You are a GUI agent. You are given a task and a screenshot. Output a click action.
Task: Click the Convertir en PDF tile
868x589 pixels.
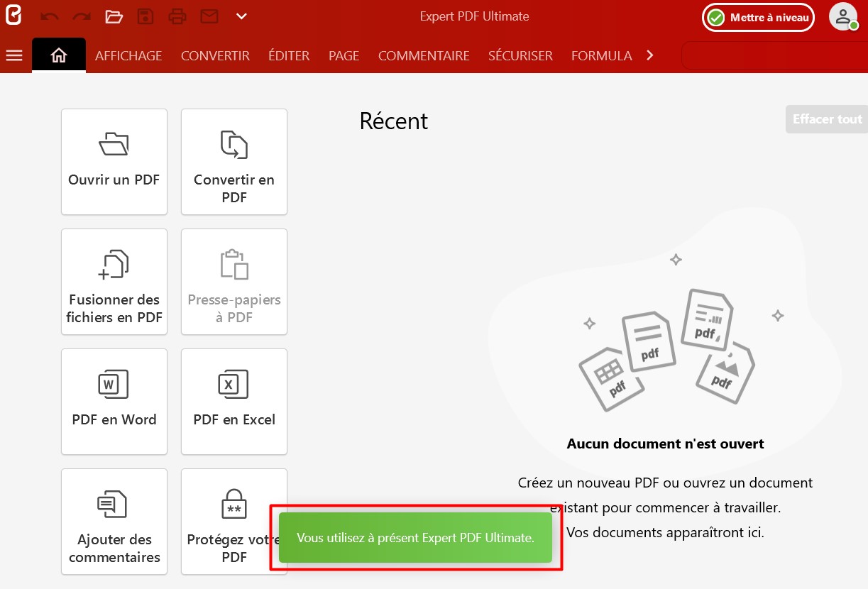pos(234,162)
